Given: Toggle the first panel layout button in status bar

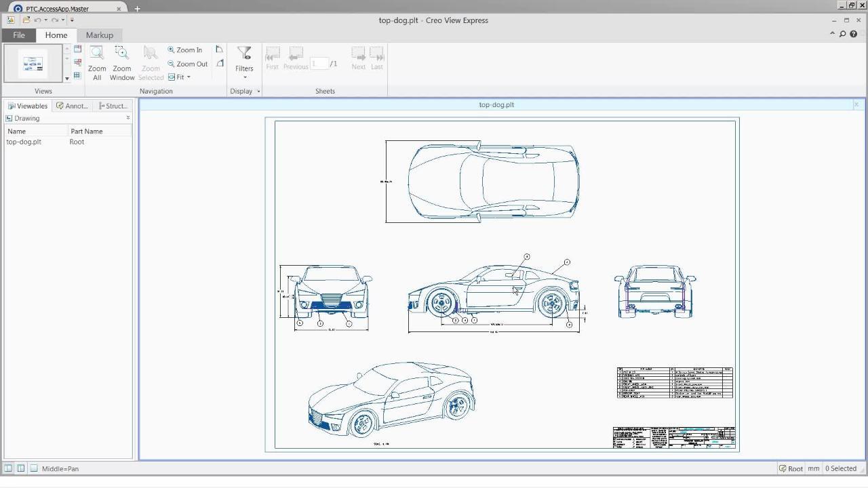Looking at the screenshot, I should click(x=8, y=468).
